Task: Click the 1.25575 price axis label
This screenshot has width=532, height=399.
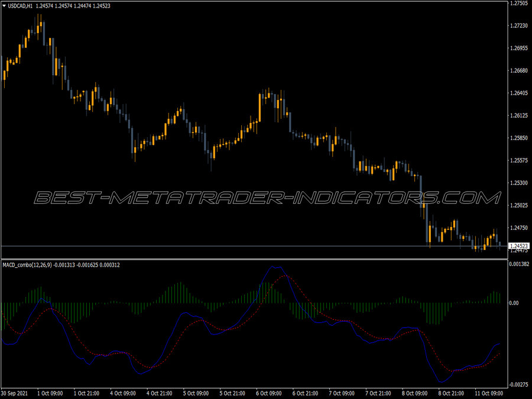Action: 519,160
